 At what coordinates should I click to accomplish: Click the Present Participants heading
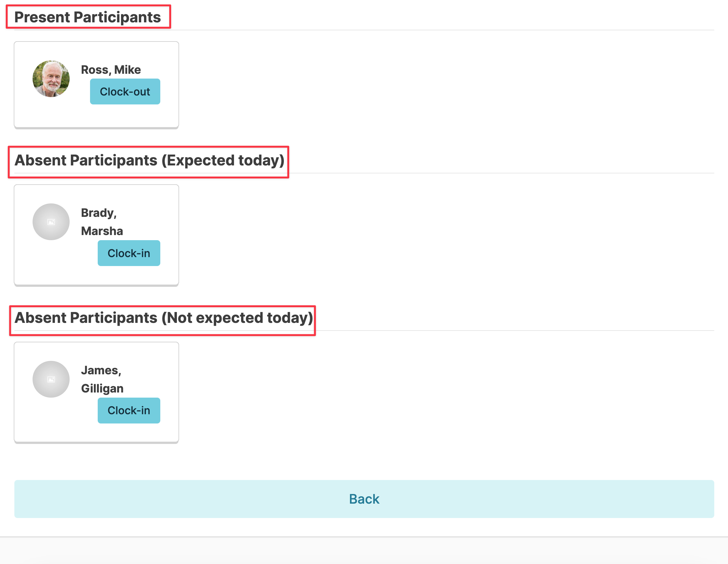tap(88, 17)
